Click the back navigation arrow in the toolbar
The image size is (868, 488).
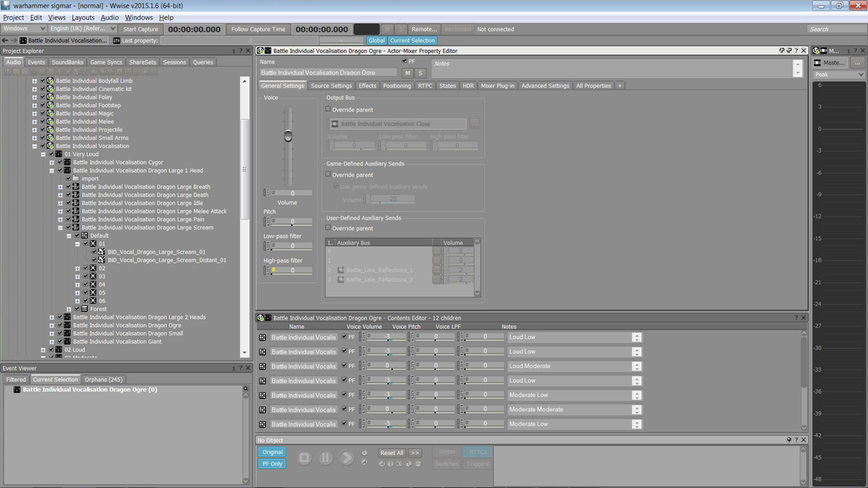click(x=5, y=41)
